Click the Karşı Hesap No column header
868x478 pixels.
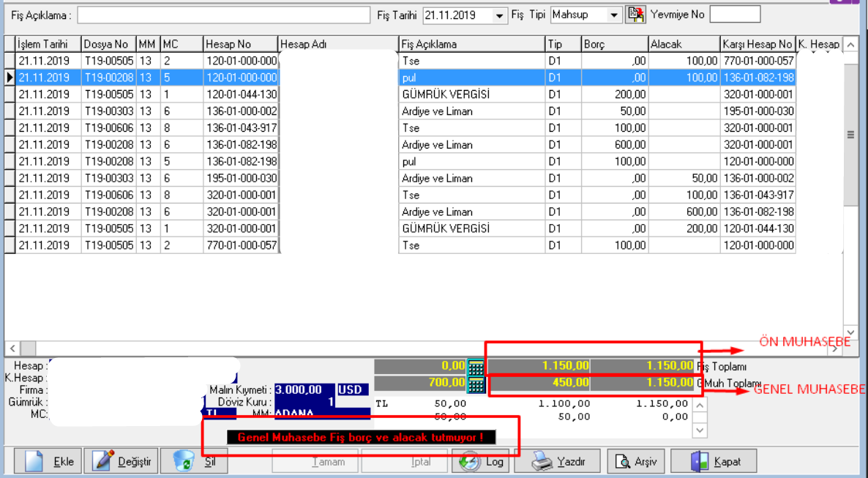click(x=757, y=45)
